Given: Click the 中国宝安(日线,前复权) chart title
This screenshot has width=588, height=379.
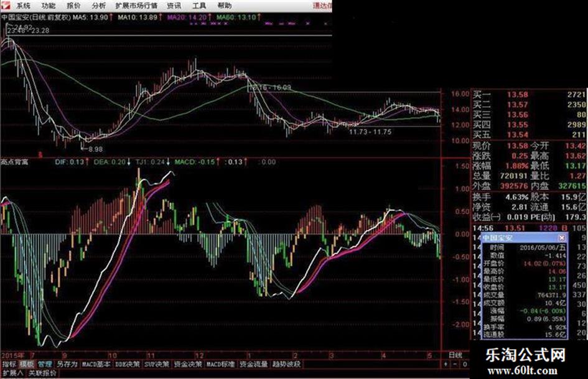Looking at the screenshot, I should (35, 17).
